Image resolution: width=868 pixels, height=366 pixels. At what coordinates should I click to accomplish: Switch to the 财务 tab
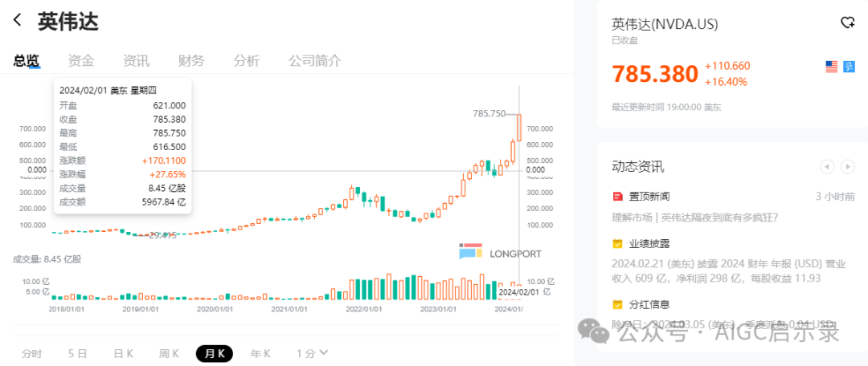191,61
